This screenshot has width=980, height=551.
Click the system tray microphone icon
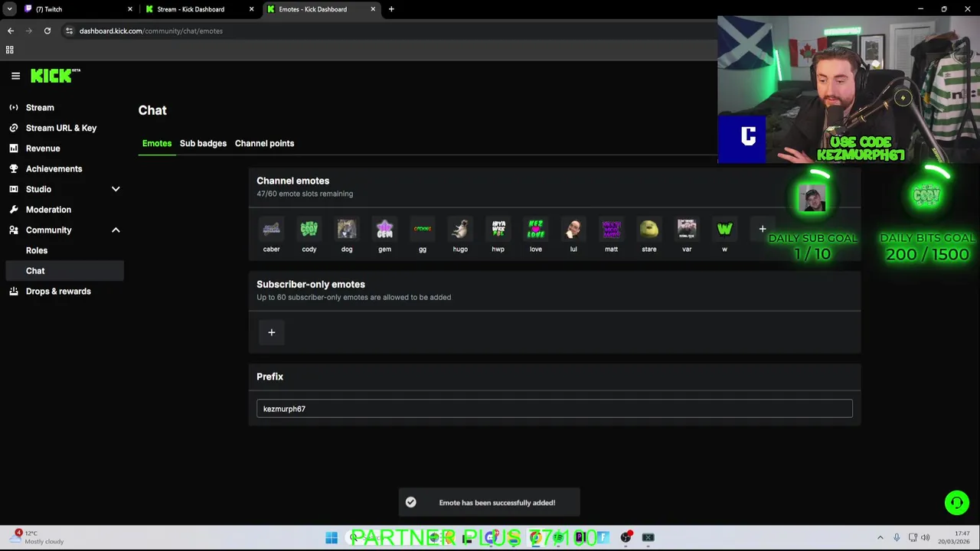click(897, 538)
